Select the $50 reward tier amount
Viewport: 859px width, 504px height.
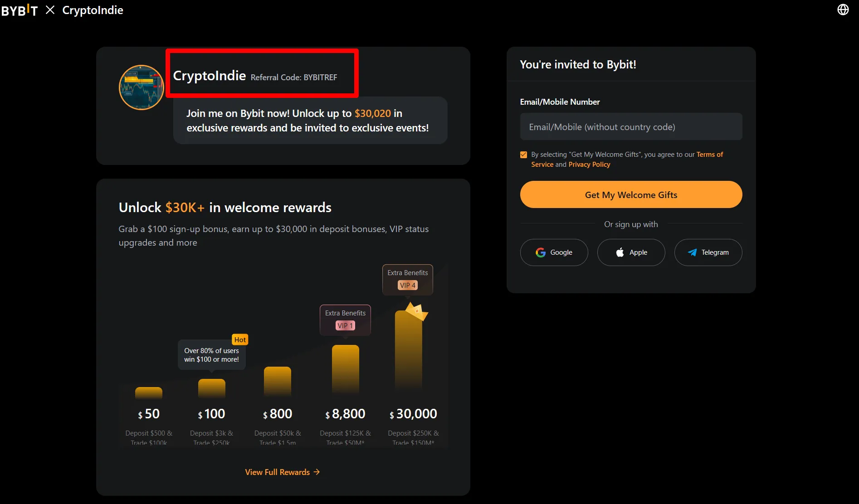[149, 414]
